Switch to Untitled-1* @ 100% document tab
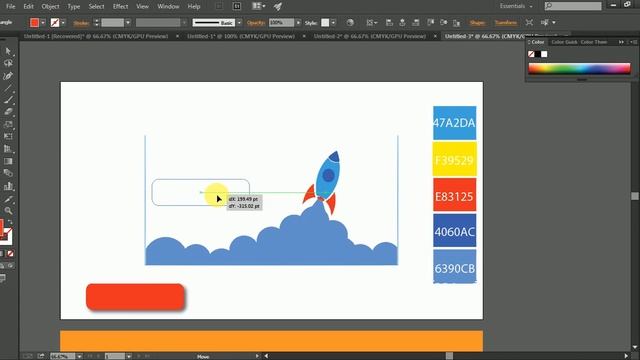 pyautogui.click(x=241, y=36)
